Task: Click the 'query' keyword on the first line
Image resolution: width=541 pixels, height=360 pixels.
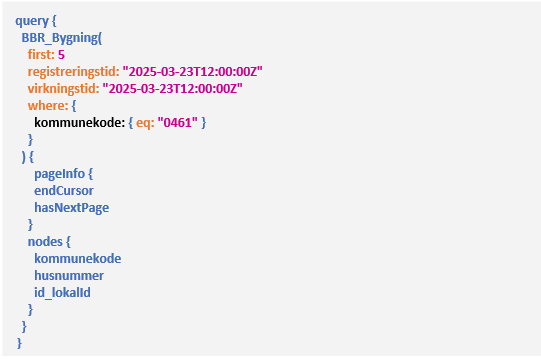Action: pos(32,21)
